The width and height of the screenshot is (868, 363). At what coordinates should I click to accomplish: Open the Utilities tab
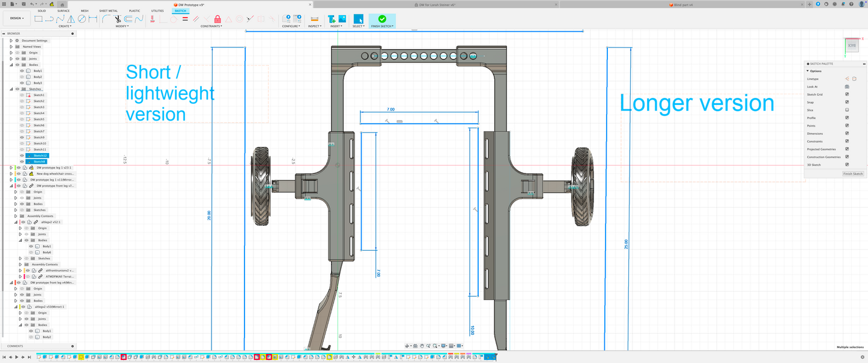tap(157, 11)
